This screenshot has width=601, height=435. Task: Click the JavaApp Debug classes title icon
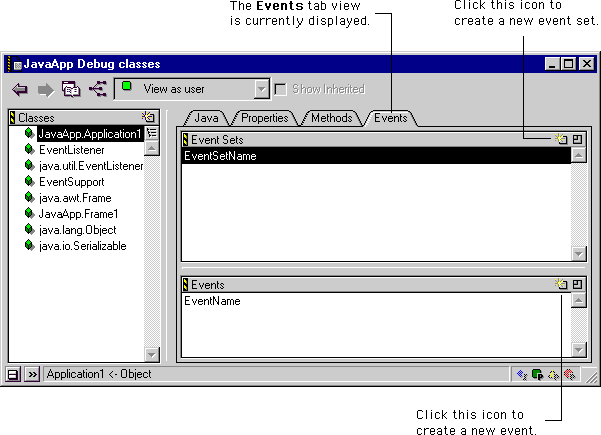pyautogui.click(x=15, y=64)
